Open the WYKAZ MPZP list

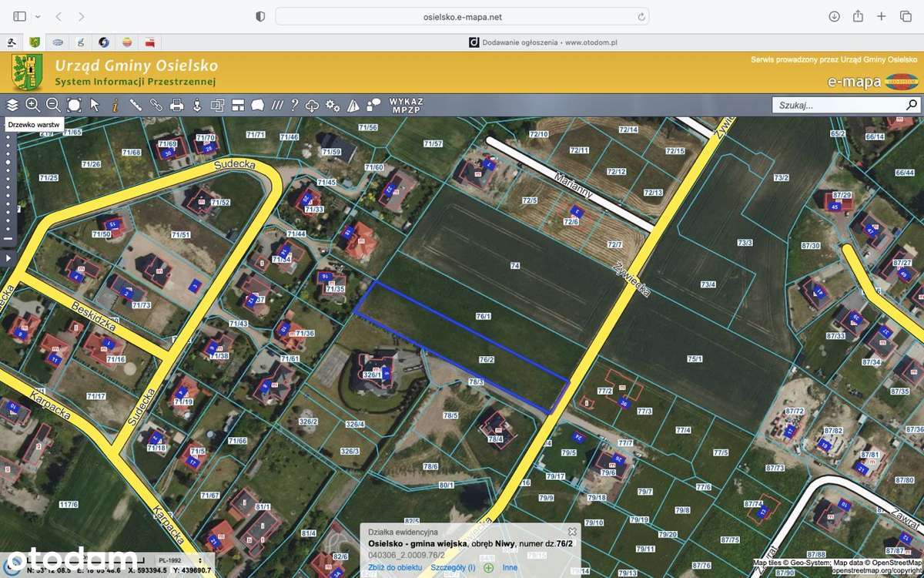(407, 105)
